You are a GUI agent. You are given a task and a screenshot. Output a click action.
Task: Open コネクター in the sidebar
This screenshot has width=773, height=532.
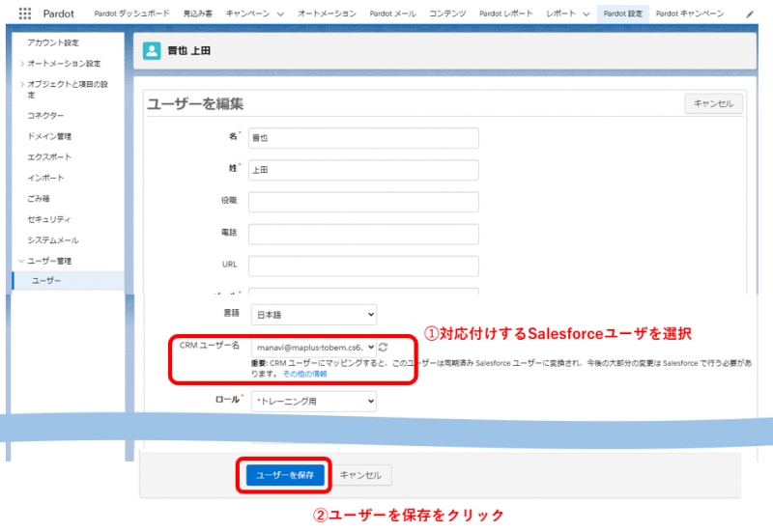click(x=45, y=115)
